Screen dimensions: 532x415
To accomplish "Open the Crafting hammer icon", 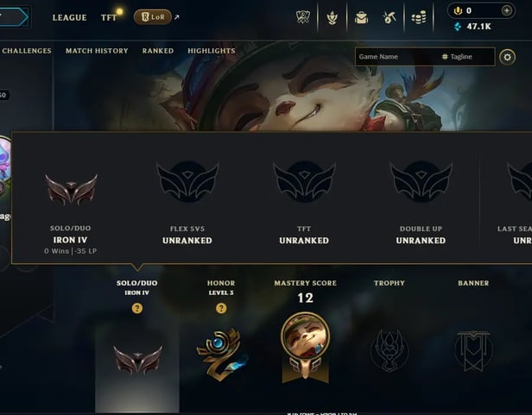I will click(389, 17).
